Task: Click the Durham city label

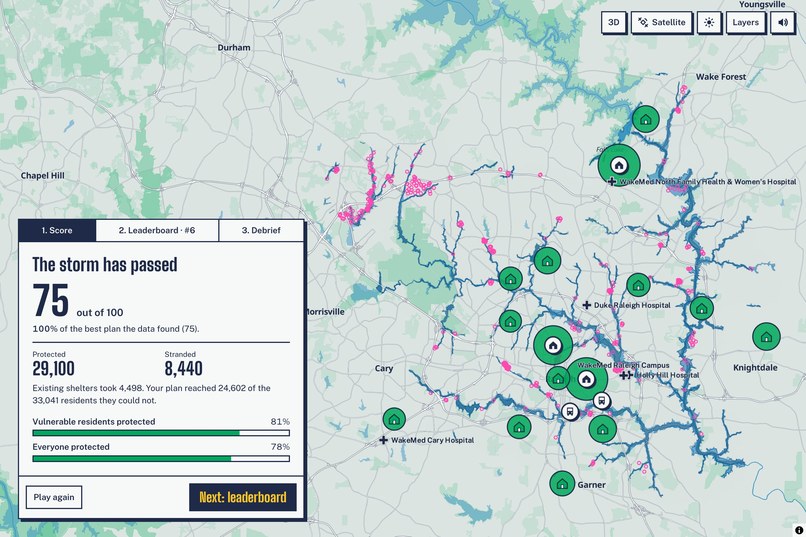Action: [x=234, y=47]
